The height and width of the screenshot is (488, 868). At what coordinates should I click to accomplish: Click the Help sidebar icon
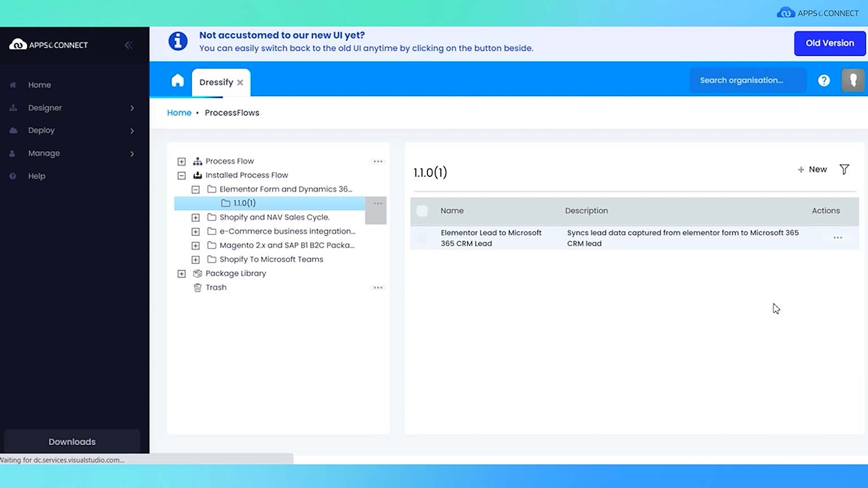[12, 176]
